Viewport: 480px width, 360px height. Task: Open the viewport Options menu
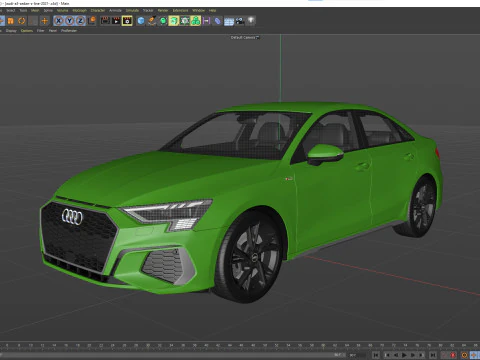pos(27,31)
